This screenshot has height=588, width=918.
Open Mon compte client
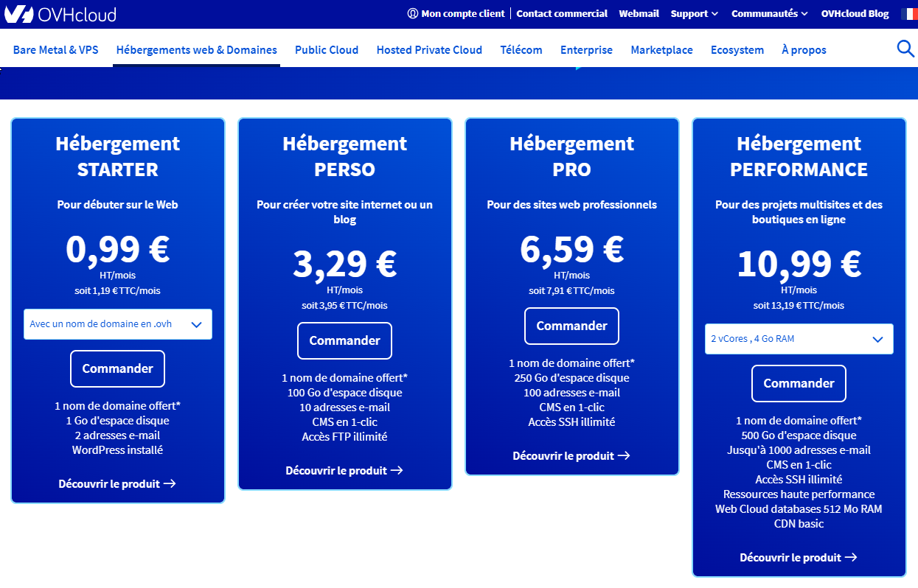click(x=456, y=13)
